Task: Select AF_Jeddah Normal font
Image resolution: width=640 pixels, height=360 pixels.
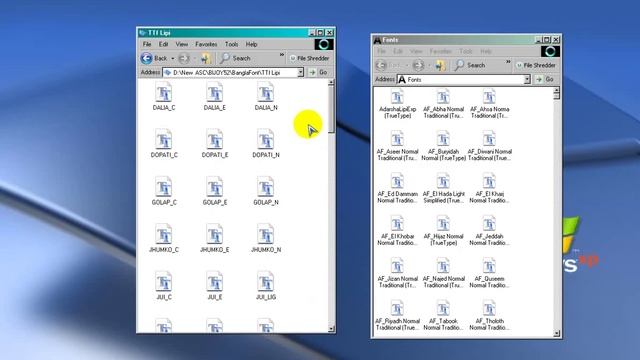Action: click(x=489, y=231)
